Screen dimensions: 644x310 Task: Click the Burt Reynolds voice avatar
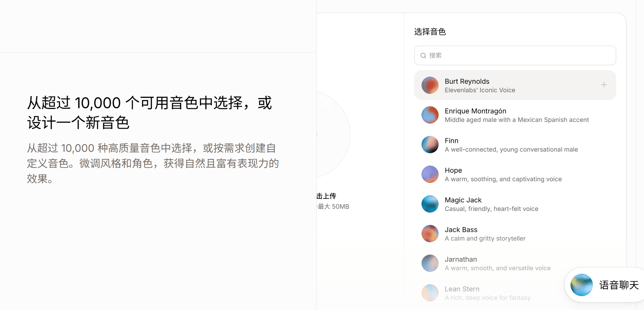pyautogui.click(x=430, y=85)
